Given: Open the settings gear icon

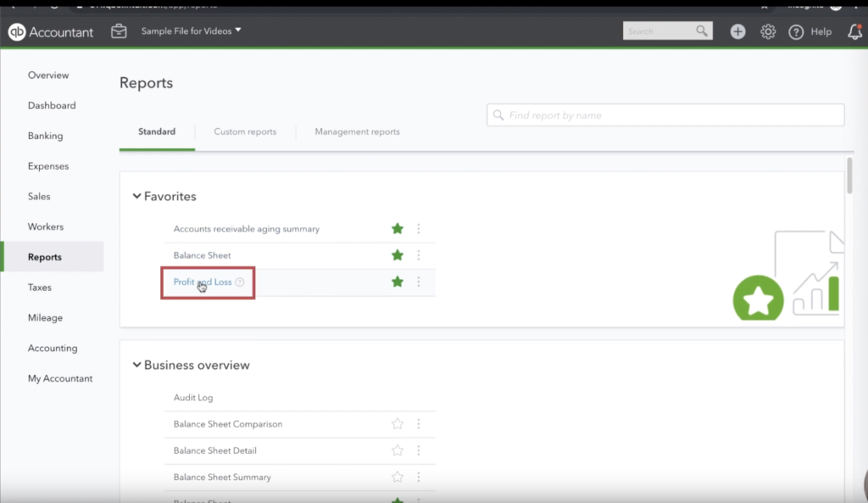Looking at the screenshot, I should coord(768,31).
